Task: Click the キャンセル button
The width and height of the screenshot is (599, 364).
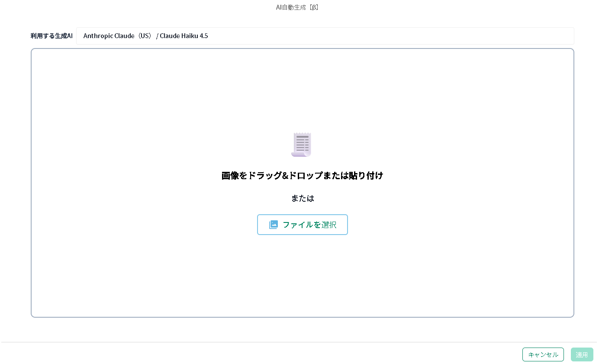Action: tap(543, 354)
